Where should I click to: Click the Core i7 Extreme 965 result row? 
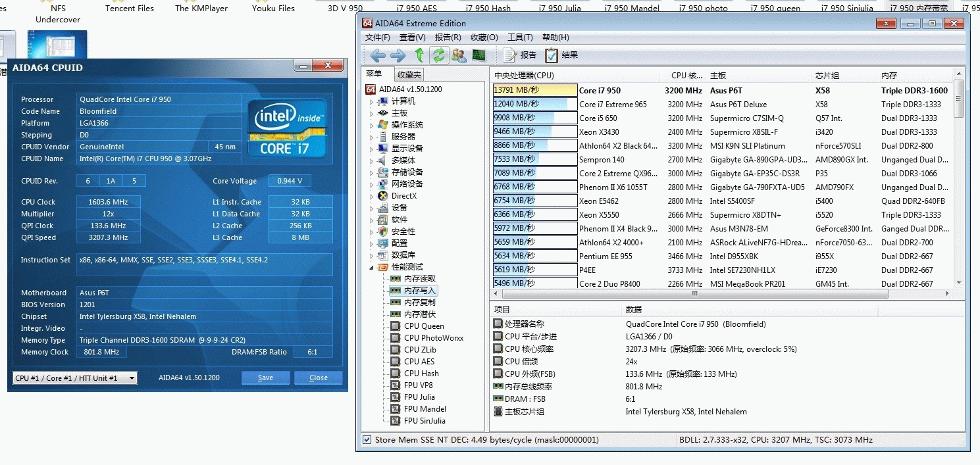[612, 105]
